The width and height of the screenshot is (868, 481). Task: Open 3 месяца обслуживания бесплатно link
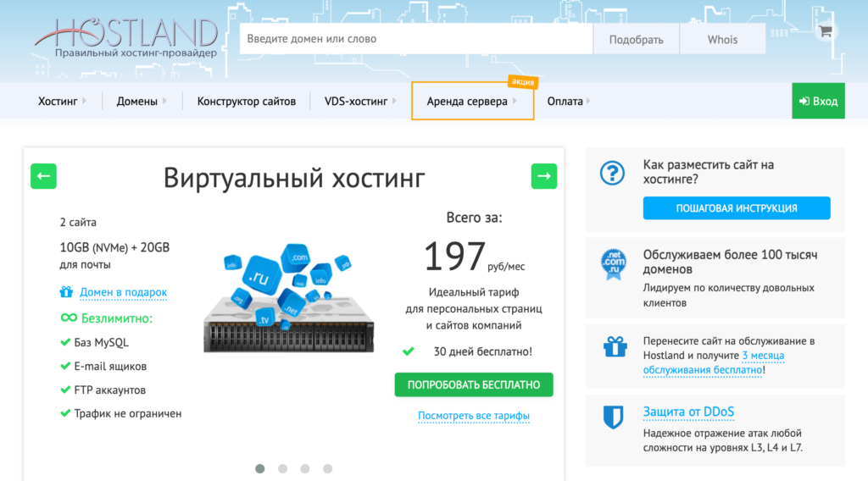[x=714, y=362]
